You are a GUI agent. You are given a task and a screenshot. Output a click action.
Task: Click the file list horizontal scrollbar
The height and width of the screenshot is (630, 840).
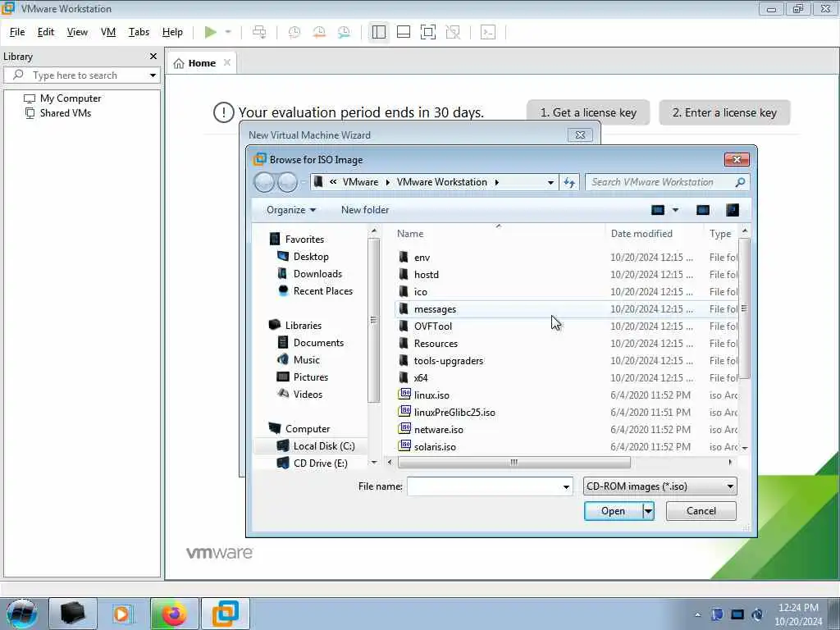[x=514, y=463]
